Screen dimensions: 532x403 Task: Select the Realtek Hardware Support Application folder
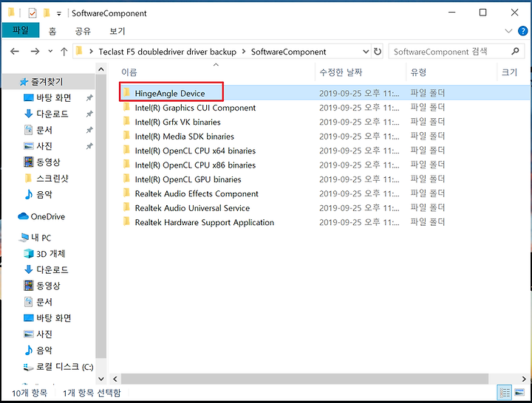click(204, 222)
